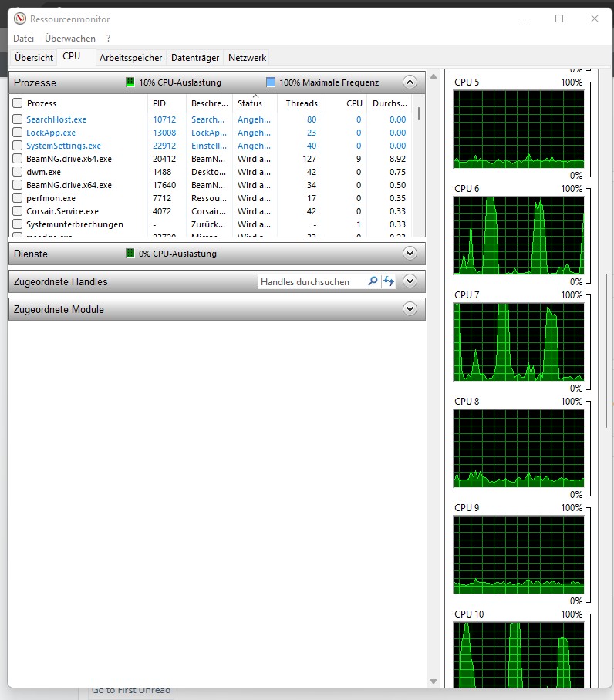Click the green CPU-Auslastung indicator in Prozesse header
This screenshot has height=700, width=614.
pos(130,82)
